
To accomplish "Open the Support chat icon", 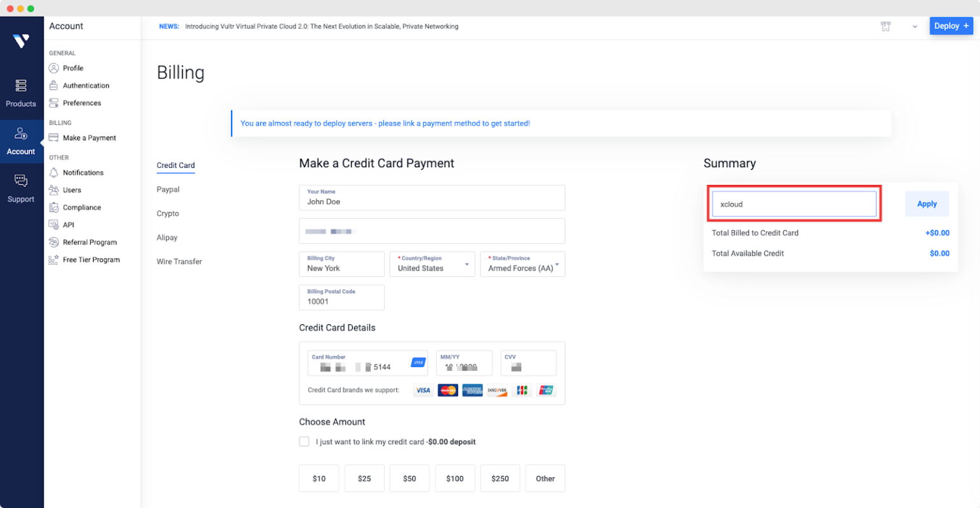I will (x=21, y=181).
